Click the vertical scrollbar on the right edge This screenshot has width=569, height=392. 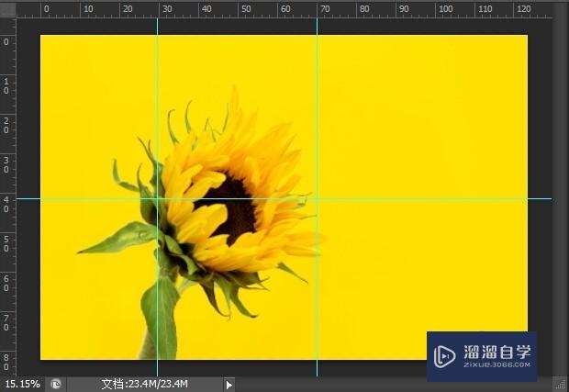563,184
